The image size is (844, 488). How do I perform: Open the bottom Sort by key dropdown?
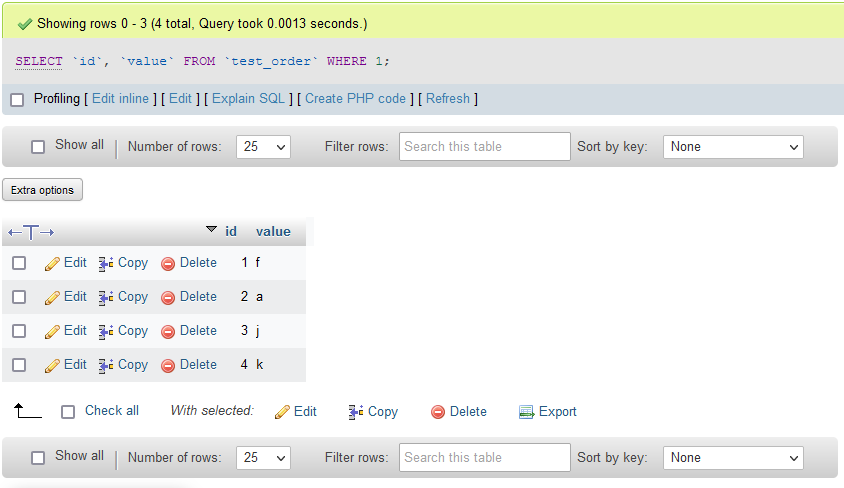[x=733, y=458]
